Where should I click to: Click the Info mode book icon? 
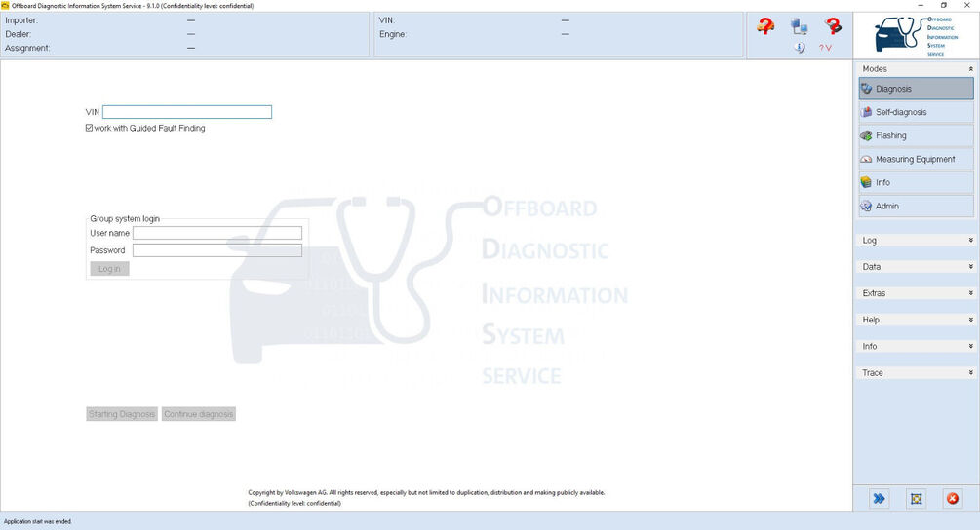(x=866, y=182)
